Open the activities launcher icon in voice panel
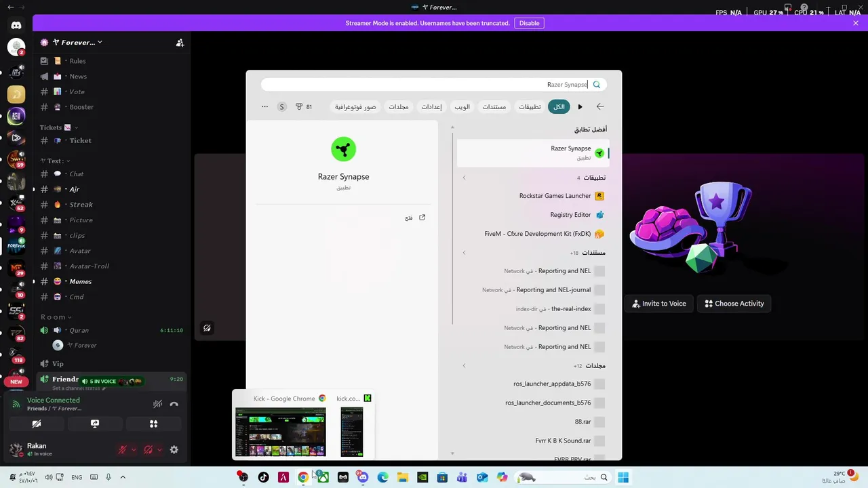 point(153,424)
